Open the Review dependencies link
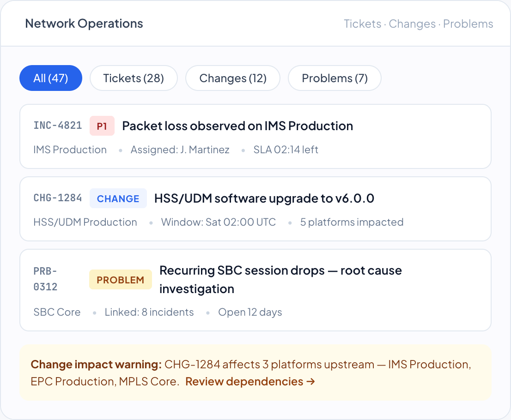Image resolution: width=511 pixels, height=420 pixels. 250,382
